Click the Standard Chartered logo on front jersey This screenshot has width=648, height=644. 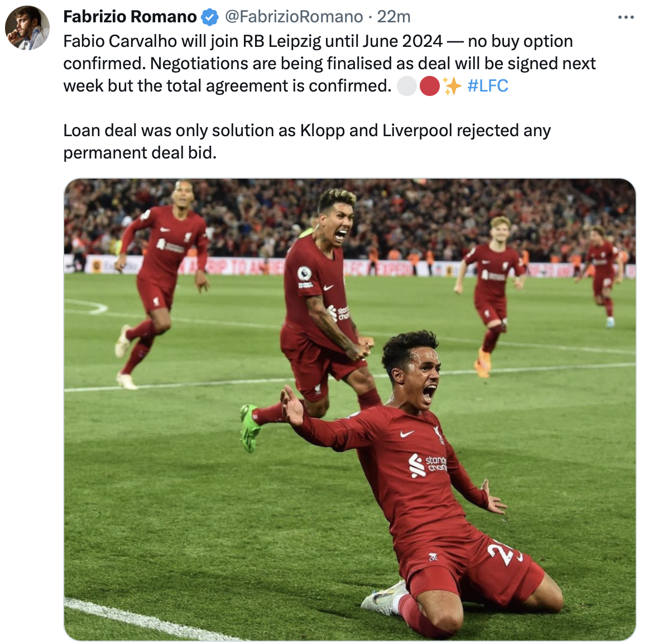tap(428, 465)
